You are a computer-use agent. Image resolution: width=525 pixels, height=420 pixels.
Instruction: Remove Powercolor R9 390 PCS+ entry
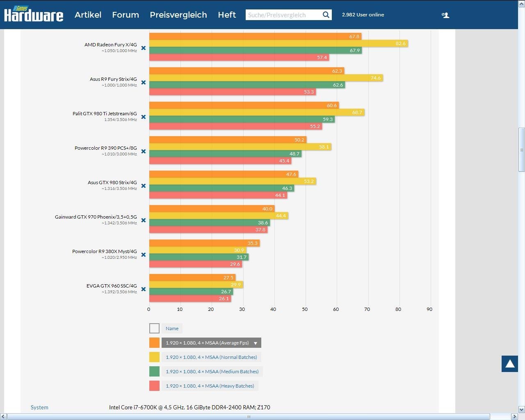[x=144, y=151]
